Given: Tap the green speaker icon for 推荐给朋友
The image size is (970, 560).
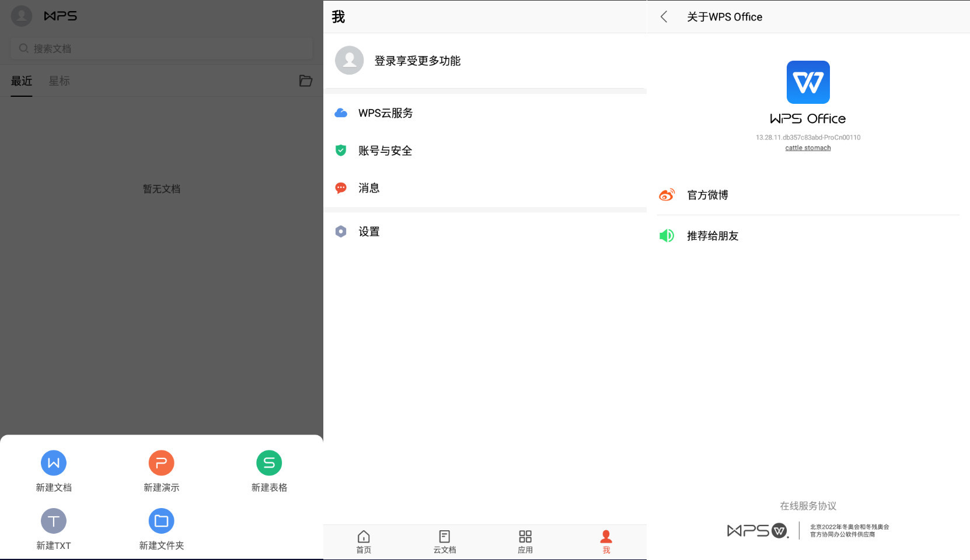Looking at the screenshot, I should click(667, 236).
